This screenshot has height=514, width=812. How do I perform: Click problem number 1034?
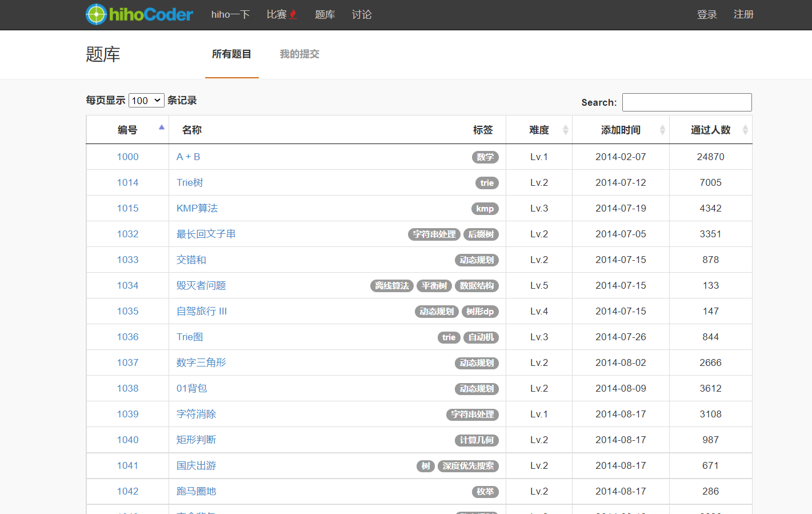(x=128, y=285)
